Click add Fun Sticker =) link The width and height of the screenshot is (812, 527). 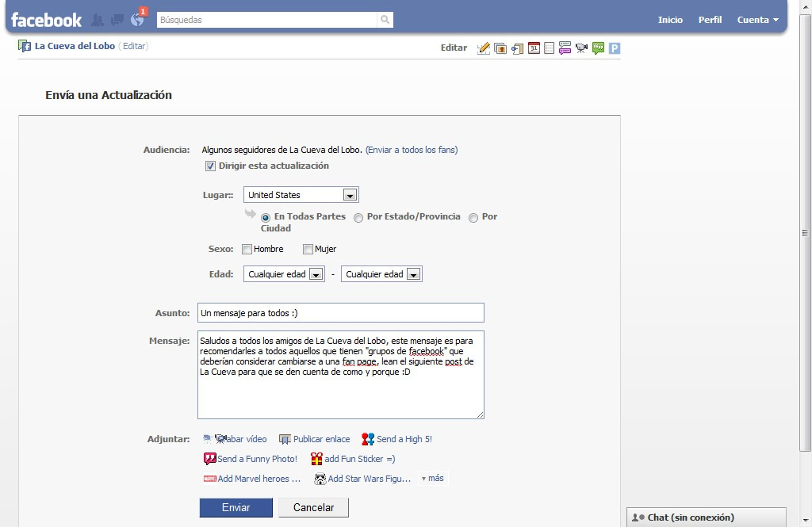point(360,459)
